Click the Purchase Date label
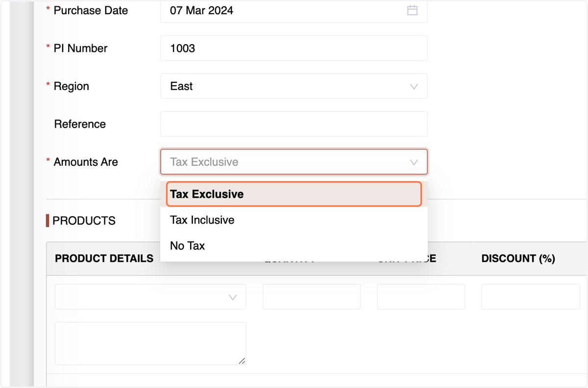 click(91, 10)
